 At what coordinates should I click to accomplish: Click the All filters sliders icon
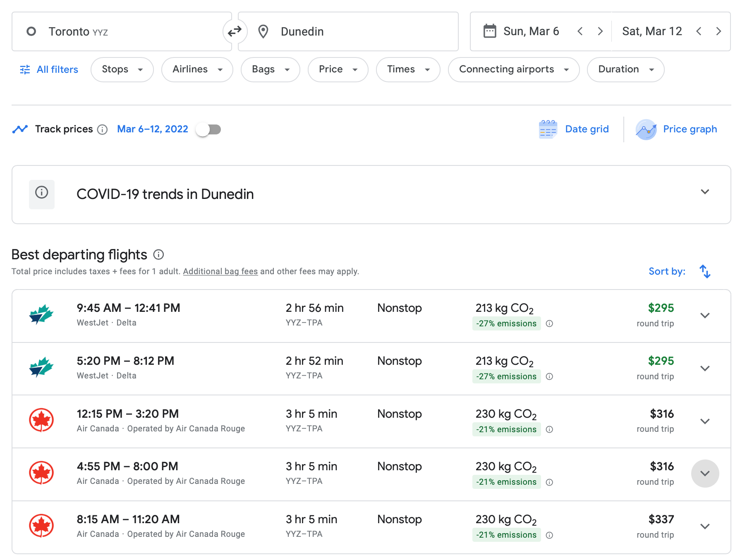[25, 69]
